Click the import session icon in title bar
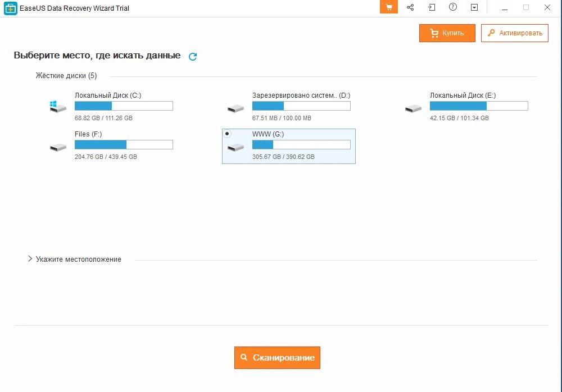 [x=432, y=7]
